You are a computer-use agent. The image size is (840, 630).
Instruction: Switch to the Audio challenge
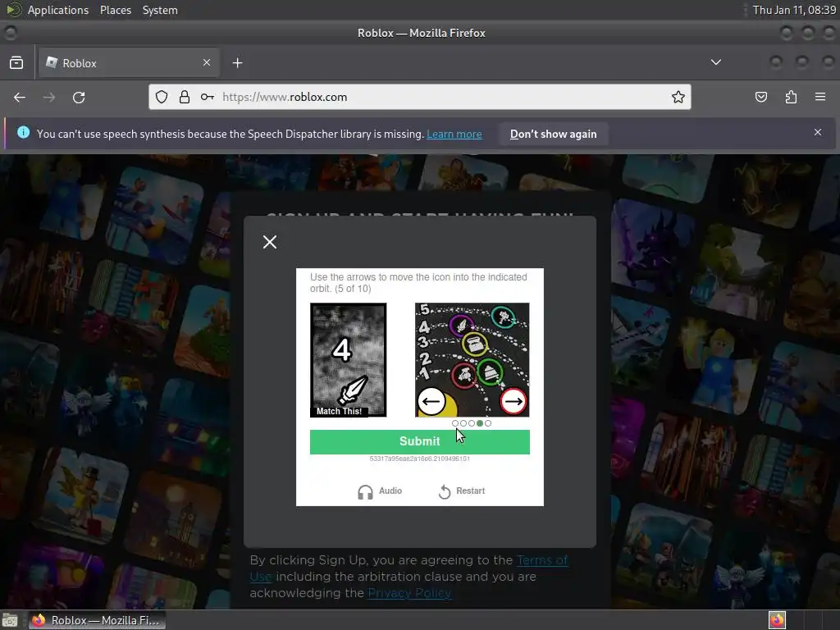pyautogui.click(x=380, y=491)
